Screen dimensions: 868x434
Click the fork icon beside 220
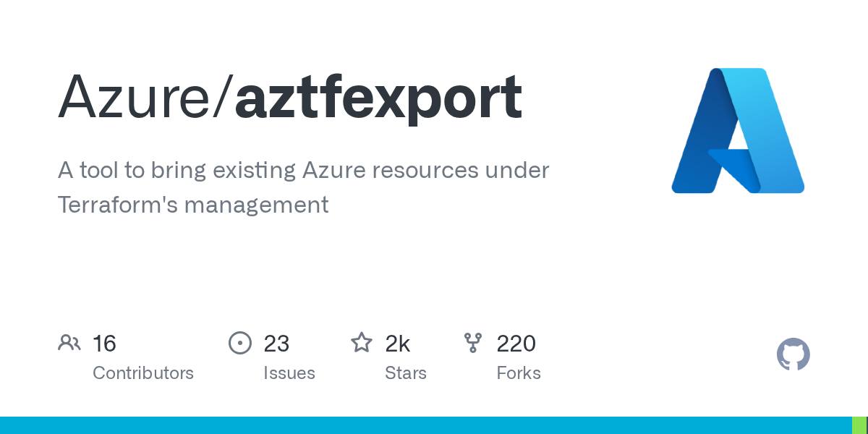click(473, 343)
